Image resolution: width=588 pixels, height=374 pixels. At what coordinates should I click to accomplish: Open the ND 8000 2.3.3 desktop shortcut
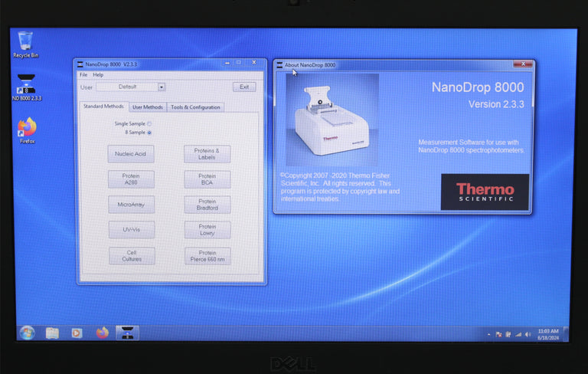pyautogui.click(x=27, y=85)
